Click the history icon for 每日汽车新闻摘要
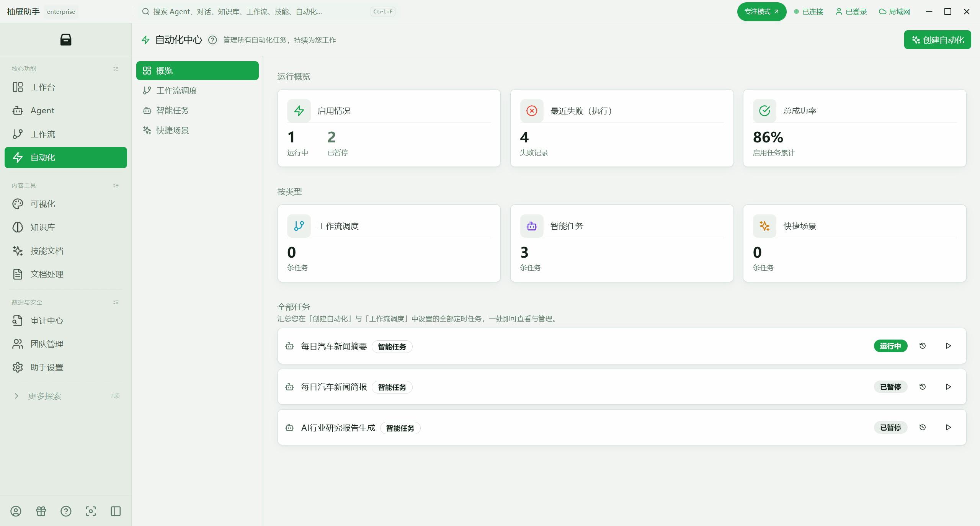The image size is (980, 526). click(x=923, y=346)
